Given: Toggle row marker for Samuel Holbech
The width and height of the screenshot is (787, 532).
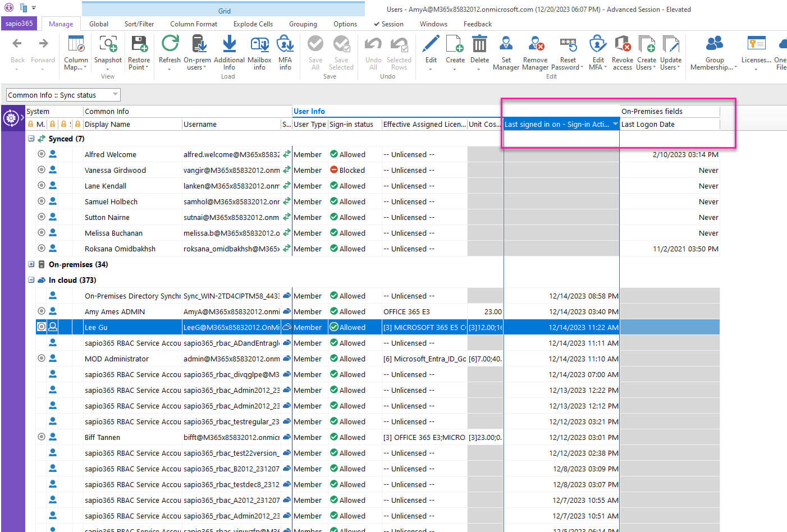Looking at the screenshot, I should click(x=42, y=201).
